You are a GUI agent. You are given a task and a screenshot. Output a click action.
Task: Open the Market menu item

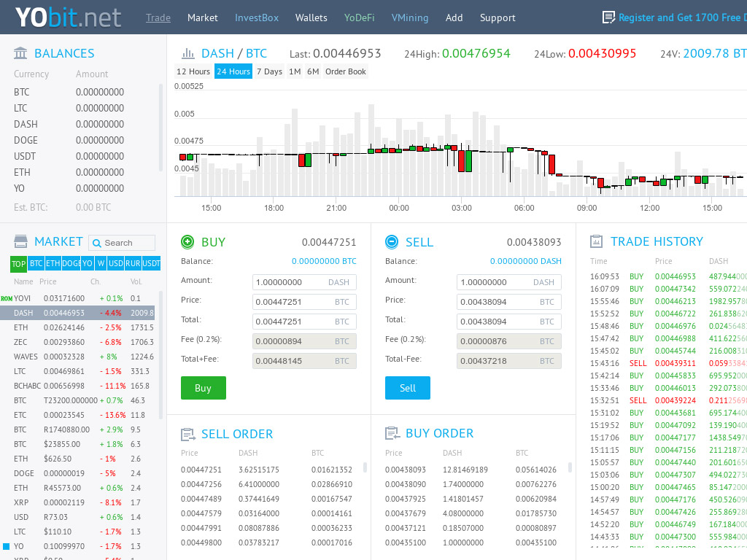[203, 17]
